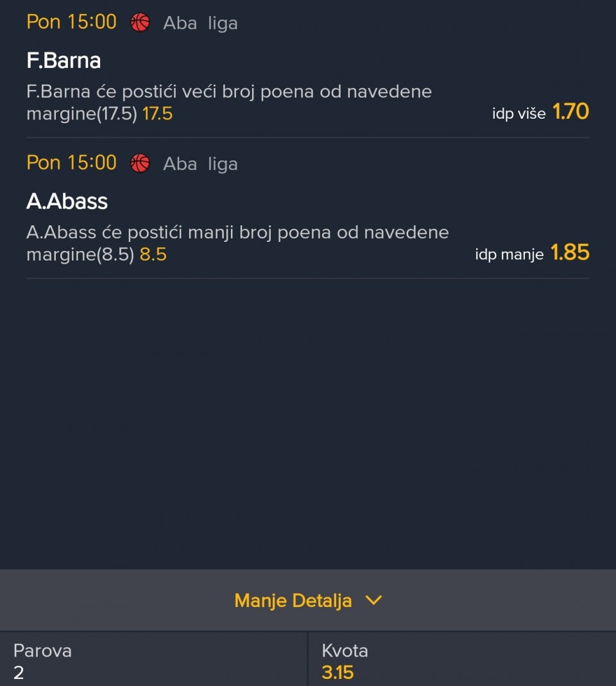Select the F.Barna player name
The width and height of the screenshot is (616, 686).
pyautogui.click(x=64, y=60)
